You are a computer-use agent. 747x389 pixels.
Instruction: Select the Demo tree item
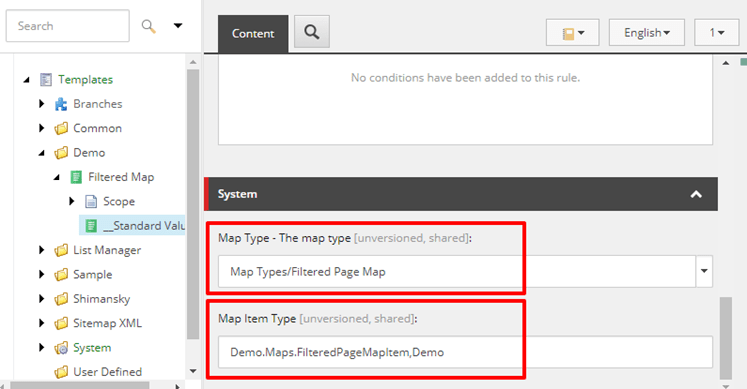[x=89, y=153]
